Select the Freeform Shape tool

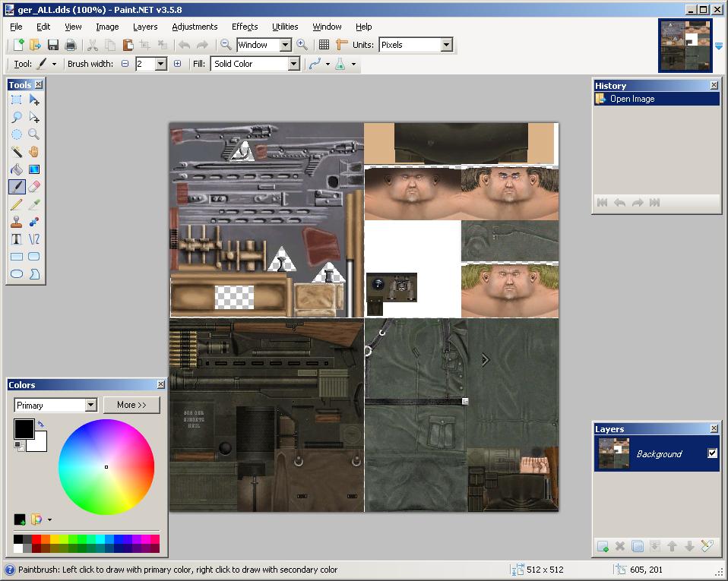tap(34, 274)
